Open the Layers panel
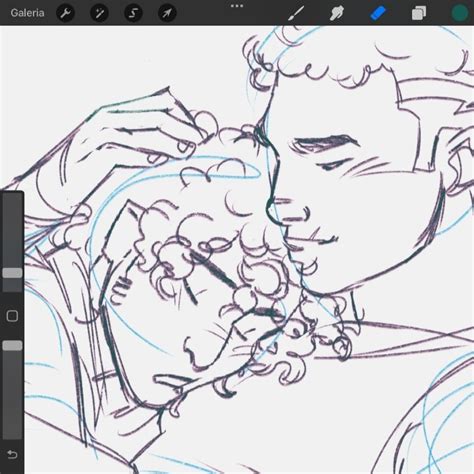The image size is (474, 474). [x=419, y=13]
